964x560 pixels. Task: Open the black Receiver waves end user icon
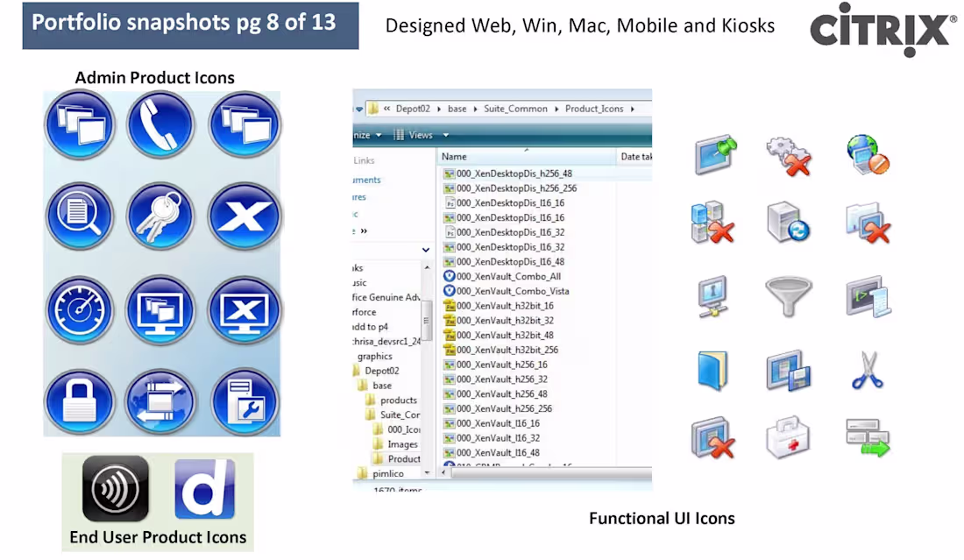116,489
